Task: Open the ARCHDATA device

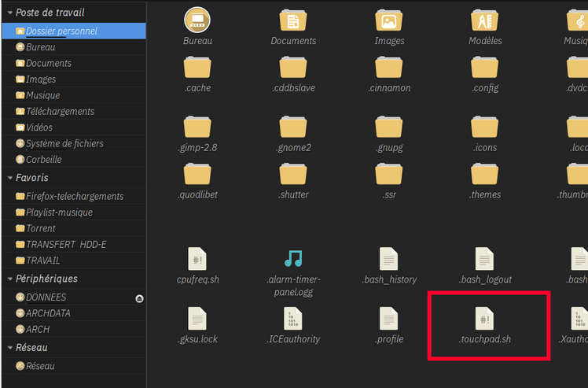Action: coord(48,313)
